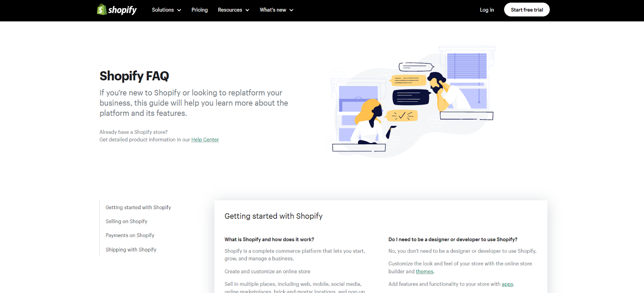Screen dimensions: 644x293
Task: Open the What's new dropdown
Action: point(277,10)
